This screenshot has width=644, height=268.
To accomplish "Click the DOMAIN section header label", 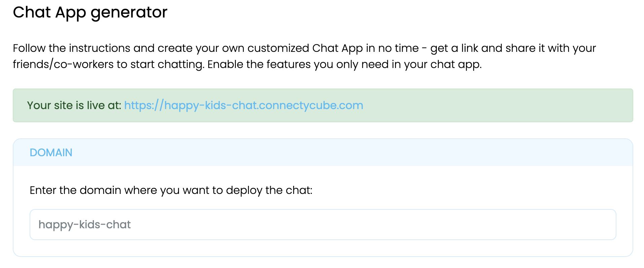I will coord(51,153).
